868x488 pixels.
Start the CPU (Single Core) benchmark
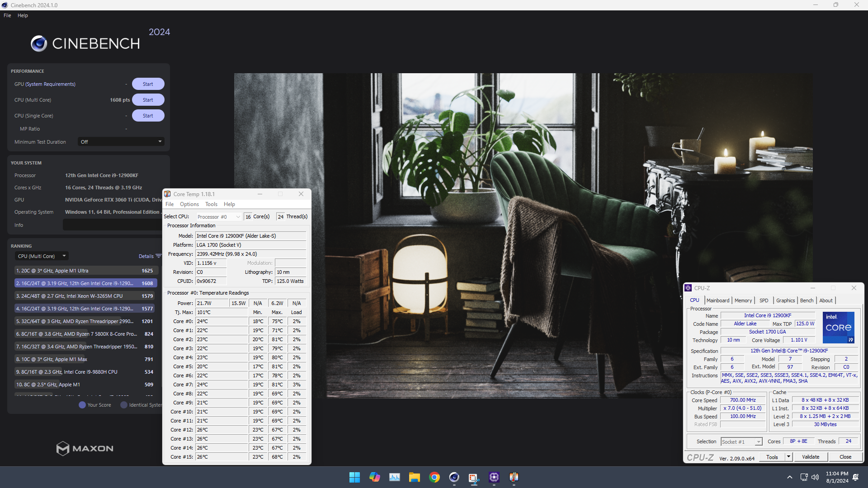tap(148, 116)
